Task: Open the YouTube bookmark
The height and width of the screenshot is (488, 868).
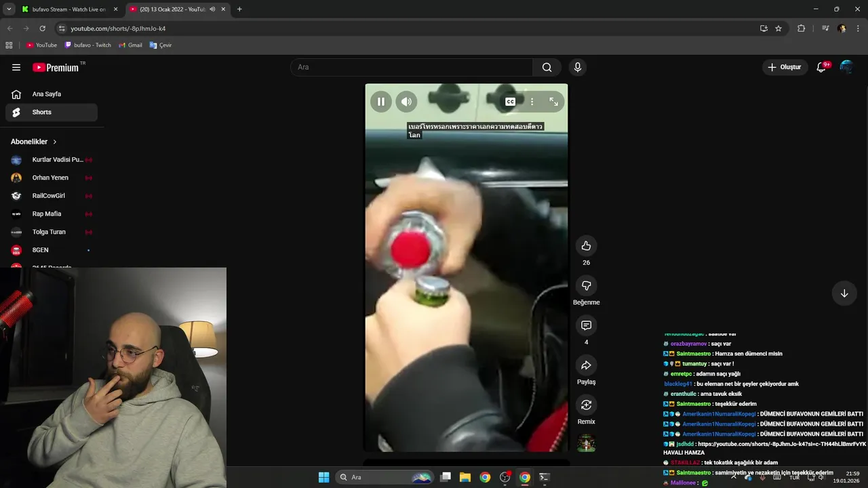Action: [42, 45]
